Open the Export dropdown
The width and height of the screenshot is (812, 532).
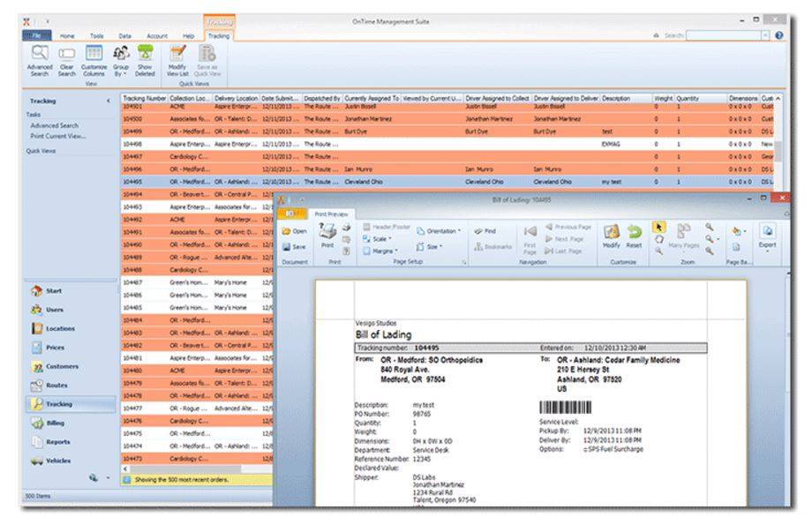[x=767, y=238]
